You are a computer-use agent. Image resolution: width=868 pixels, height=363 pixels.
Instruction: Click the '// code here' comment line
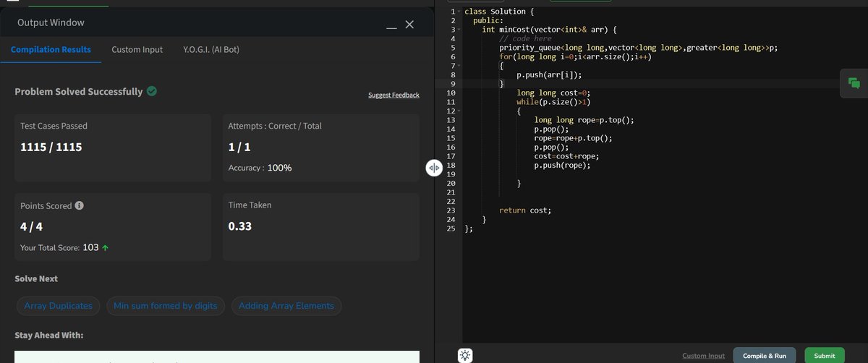pyautogui.click(x=525, y=39)
